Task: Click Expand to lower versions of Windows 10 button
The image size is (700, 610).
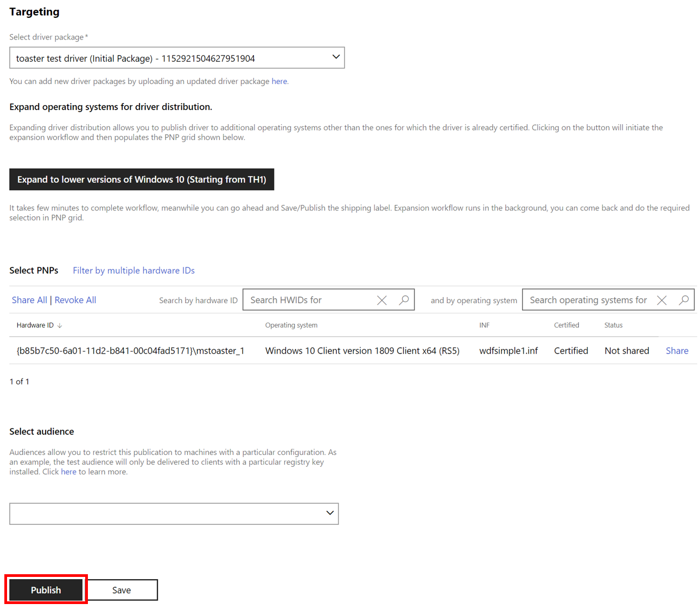Action: pyautogui.click(x=142, y=179)
